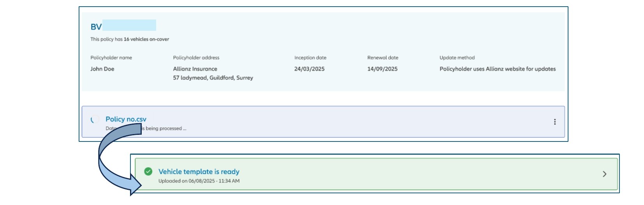Click the Policyholder name label
Screen dimensions: 644x205
pyautogui.click(x=111, y=58)
